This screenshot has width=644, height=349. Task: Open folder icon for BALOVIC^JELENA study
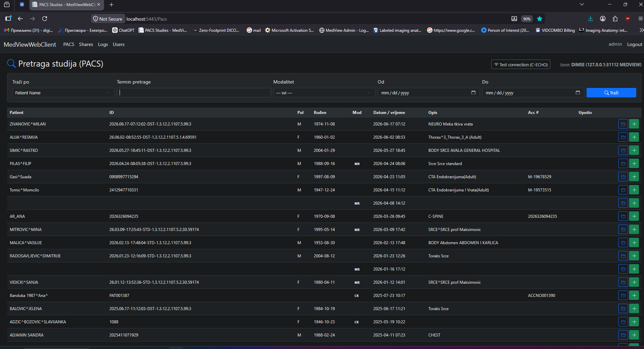click(x=623, y=309)
